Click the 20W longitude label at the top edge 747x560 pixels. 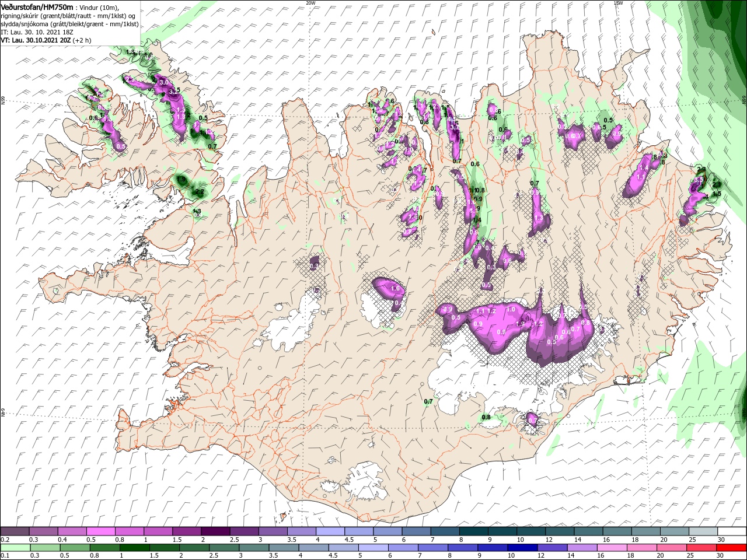coord(310,3)
